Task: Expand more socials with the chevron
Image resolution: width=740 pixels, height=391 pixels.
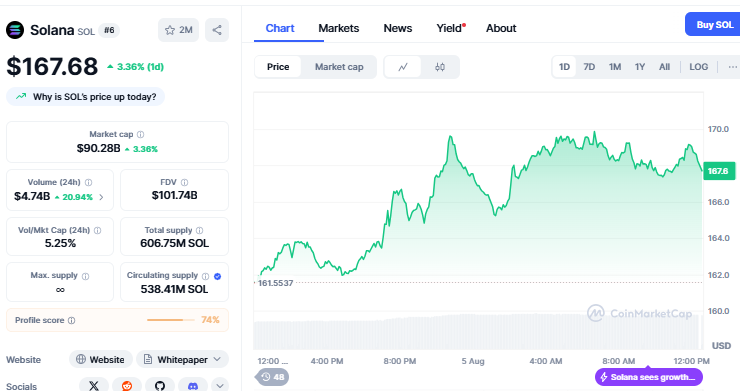Action: pyautogui.click(x=220, y=384)
